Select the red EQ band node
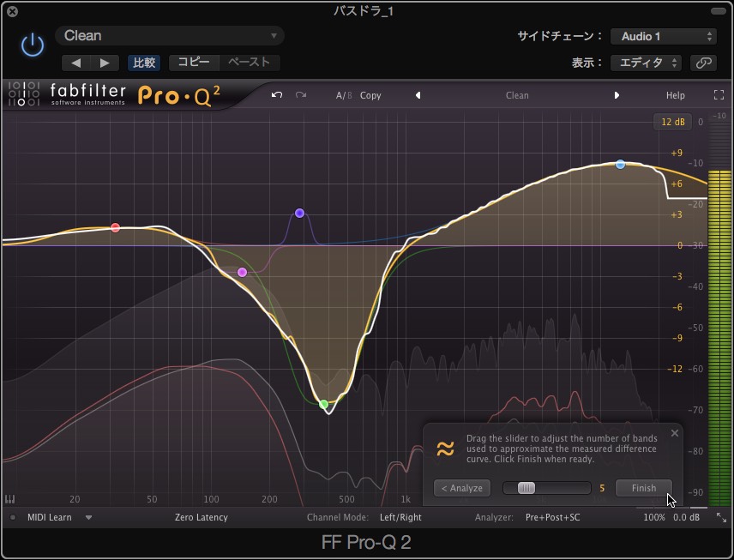The width and height of the screenshot is (734, 560). (115, 227)
